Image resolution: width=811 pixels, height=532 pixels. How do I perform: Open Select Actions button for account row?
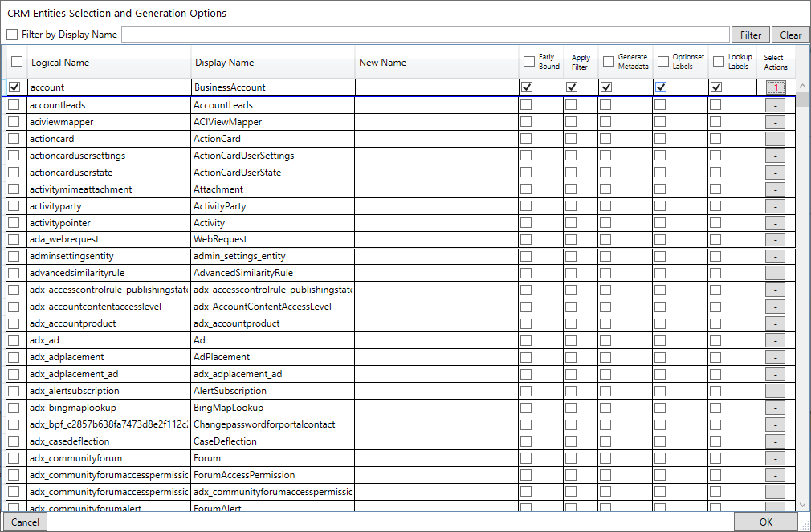(x=776, y=88)
